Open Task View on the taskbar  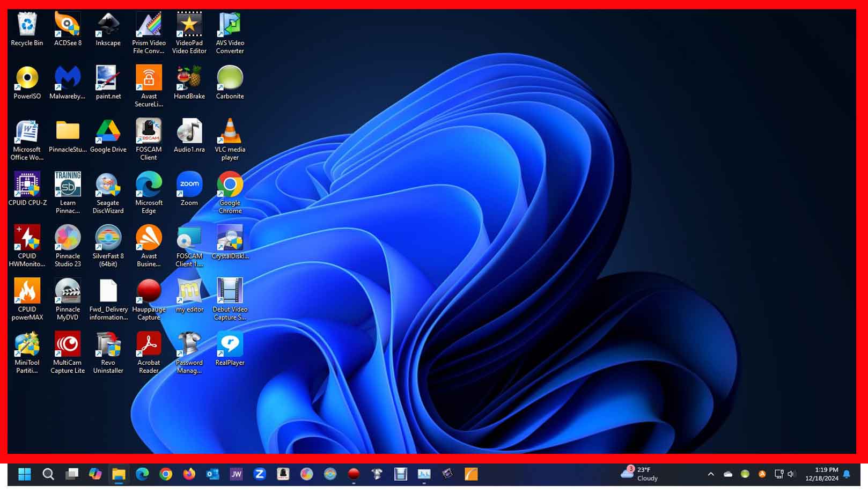pos(72,474)
